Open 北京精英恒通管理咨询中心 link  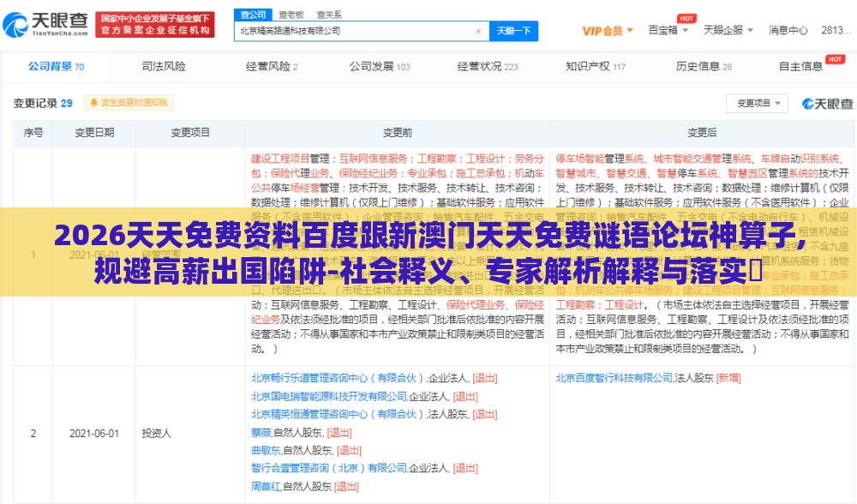(x=337, y=414)
